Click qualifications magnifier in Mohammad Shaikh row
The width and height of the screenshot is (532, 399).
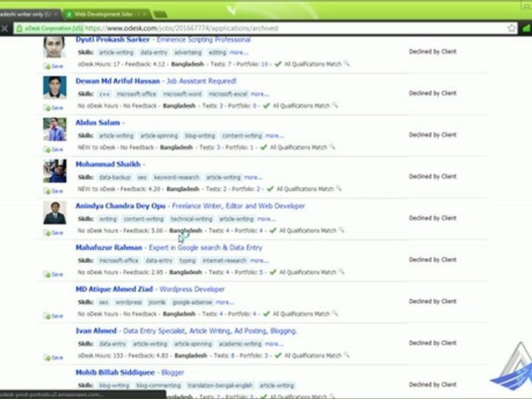339,188
